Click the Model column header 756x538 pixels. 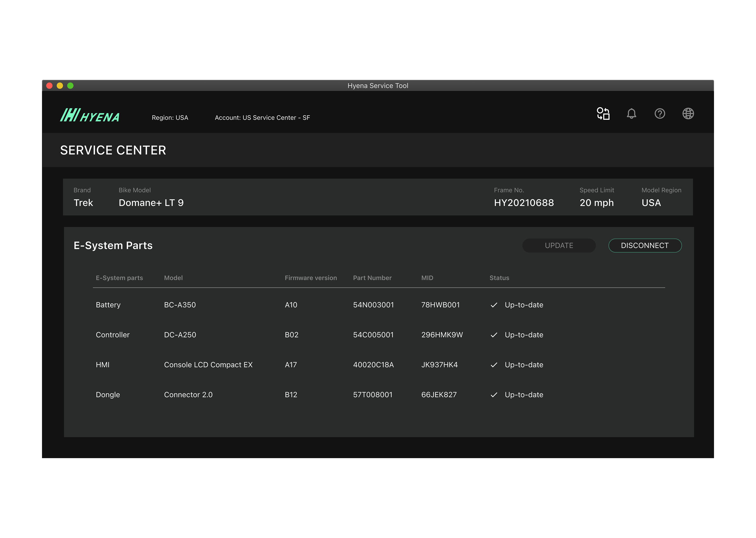coord(173,278)
